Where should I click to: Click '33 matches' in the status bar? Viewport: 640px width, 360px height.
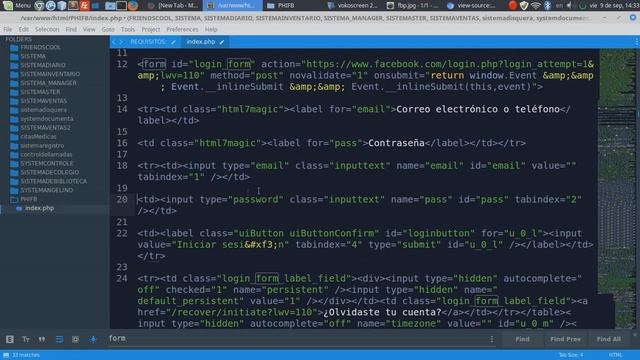pos(26,355)
